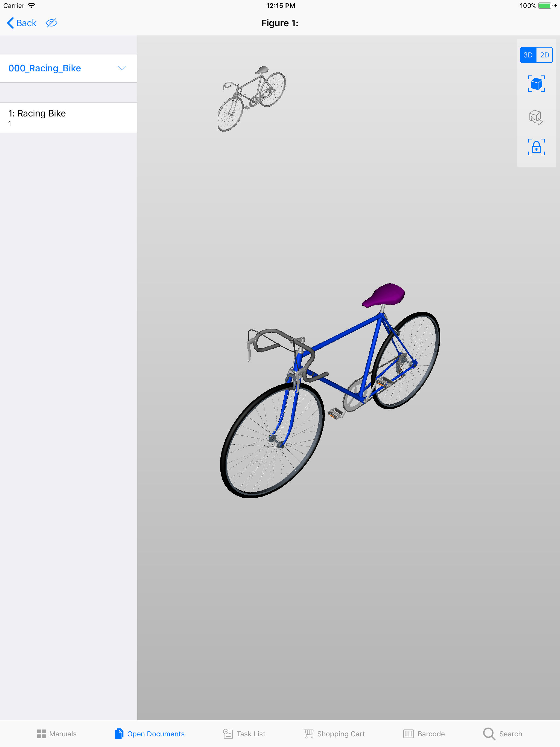Select the purple saddle on the bike
This screenshot has width=560, height=747.
pyautogui.click(x=383, y=296)
